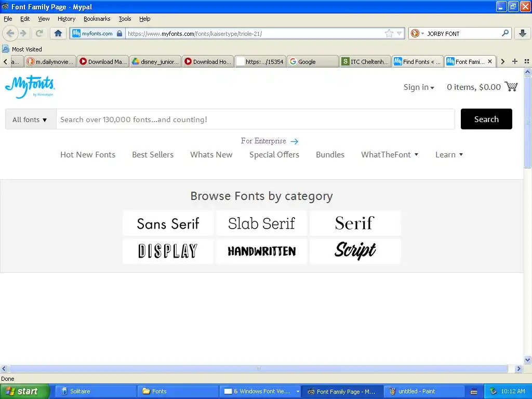The width and height of the screenshot is (532, 399).
Task: Bookmark this page with the star icon
Action: click(389, 33)
